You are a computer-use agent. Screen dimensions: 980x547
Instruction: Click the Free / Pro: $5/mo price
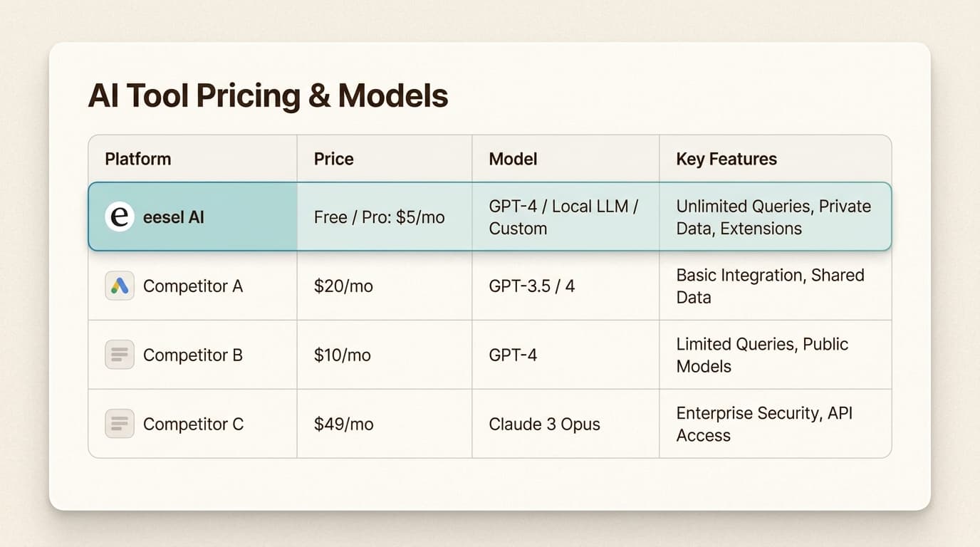tap(379, 217)
